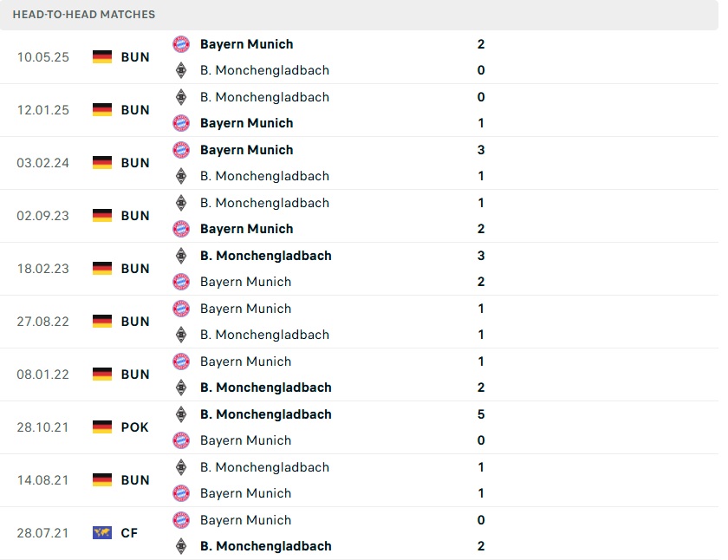The image size is (728, 560).
Task: Click the Head-to-Head Matches header
Action: [84, 15]
